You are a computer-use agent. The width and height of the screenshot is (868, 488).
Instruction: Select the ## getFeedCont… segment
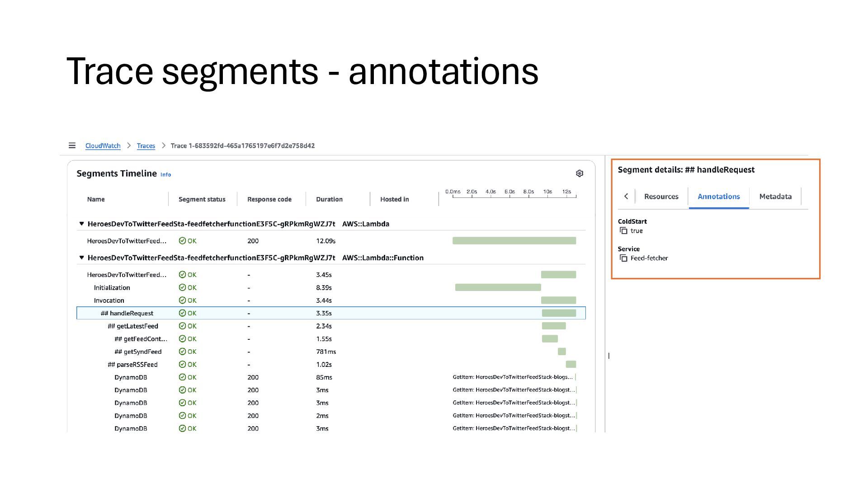(331, 339)
